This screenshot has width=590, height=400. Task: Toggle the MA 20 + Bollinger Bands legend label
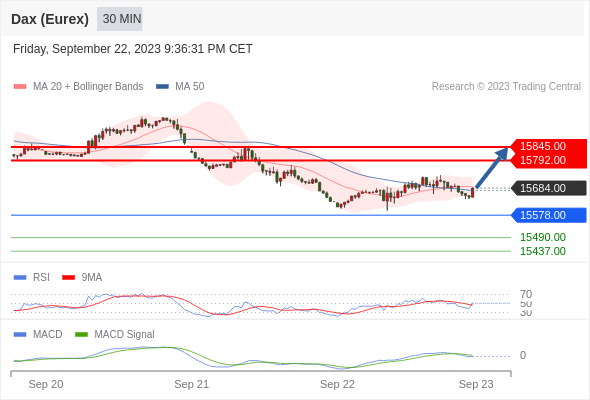pos(88,87)
